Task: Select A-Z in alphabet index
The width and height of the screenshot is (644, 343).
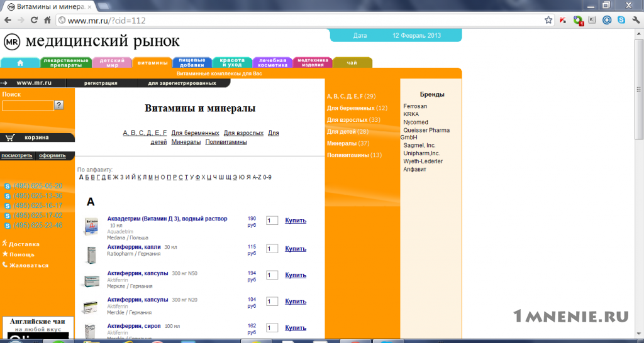Action: pyautogui.click(x=257, y=177)
